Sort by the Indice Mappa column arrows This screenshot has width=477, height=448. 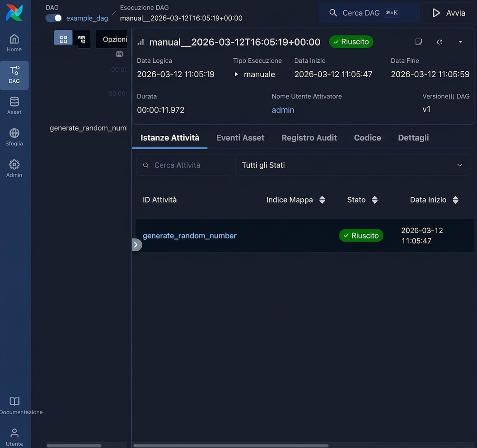(322, 200)
